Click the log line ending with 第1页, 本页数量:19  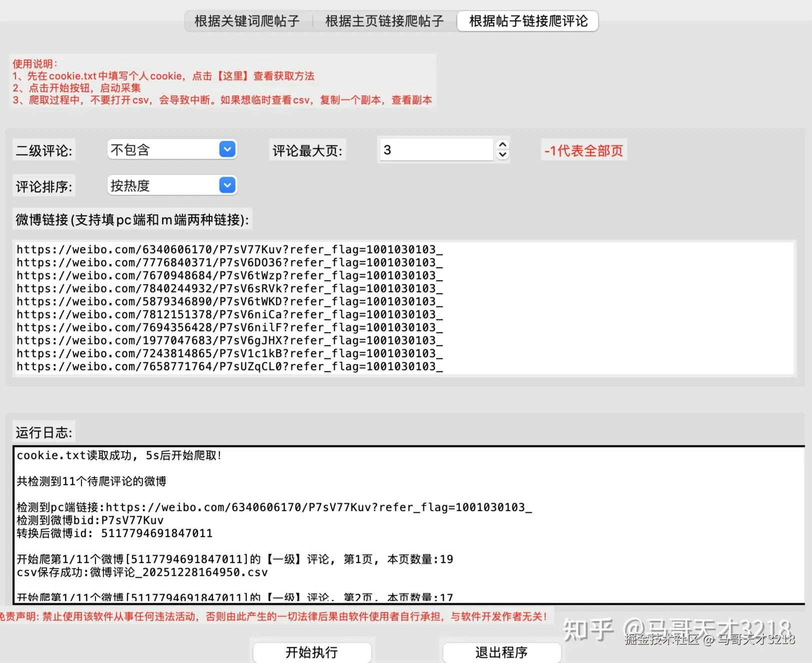pos(235,559)
